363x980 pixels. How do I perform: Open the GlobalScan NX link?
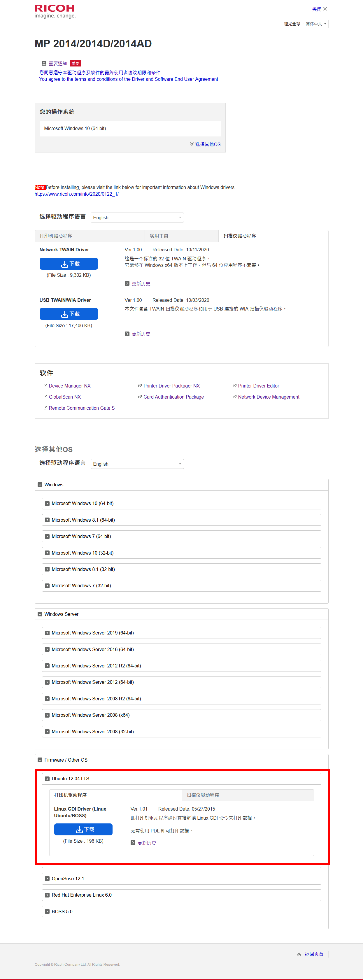(65, 397)
